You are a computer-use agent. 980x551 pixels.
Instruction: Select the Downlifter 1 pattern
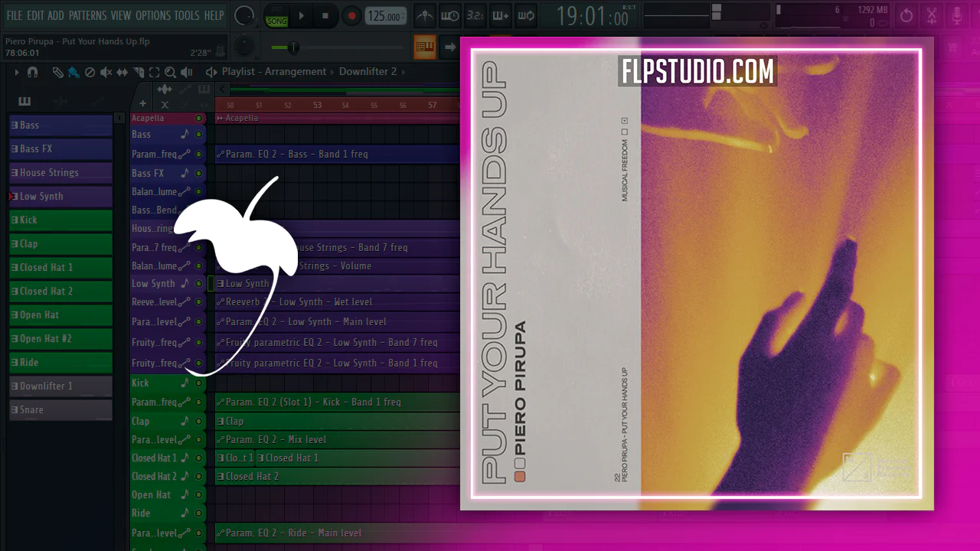[60, 386]
